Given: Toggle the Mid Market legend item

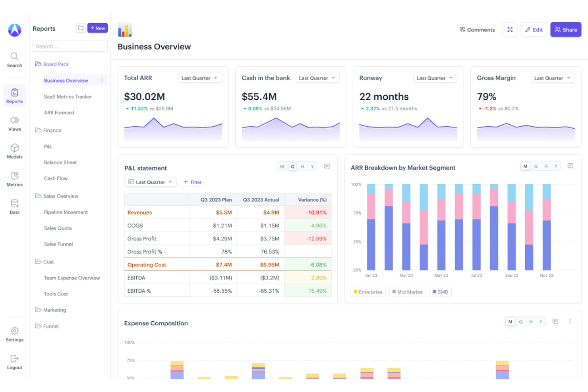Looking at the screenshot, I should (407, 292).
